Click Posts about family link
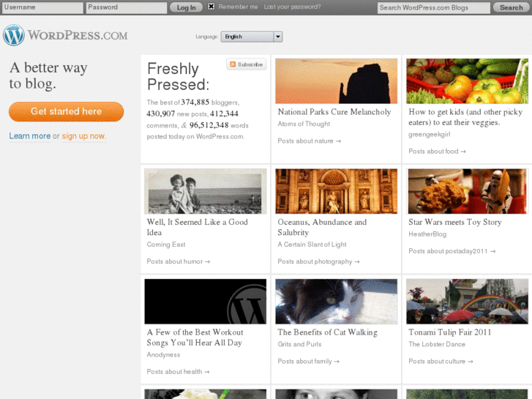 tap(308, 362)
